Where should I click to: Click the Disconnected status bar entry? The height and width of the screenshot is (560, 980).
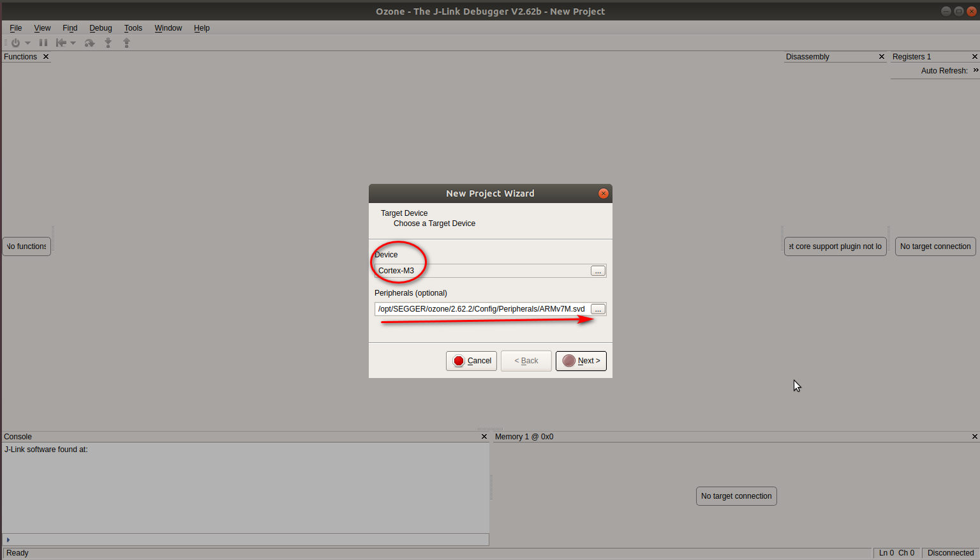951,553
